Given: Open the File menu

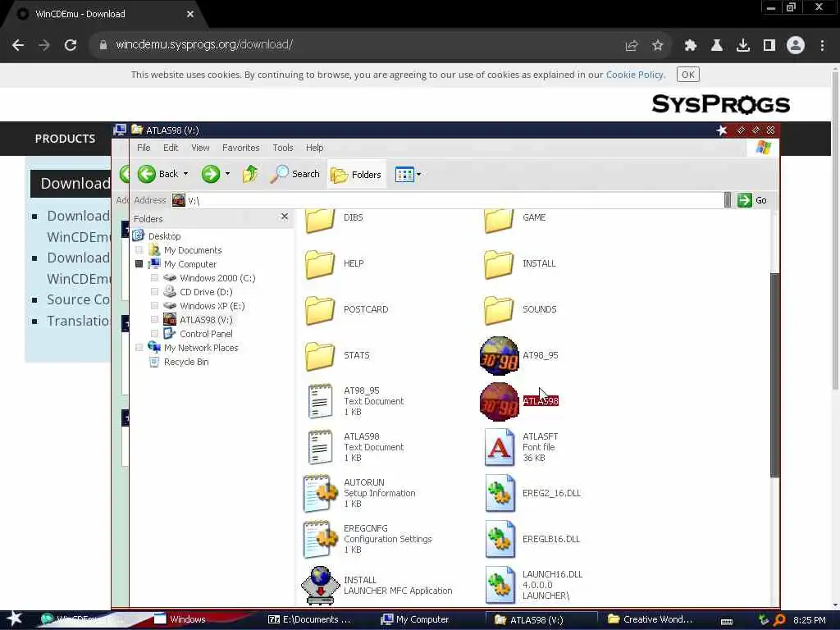Looking at the screenshot, I should 144,148.
